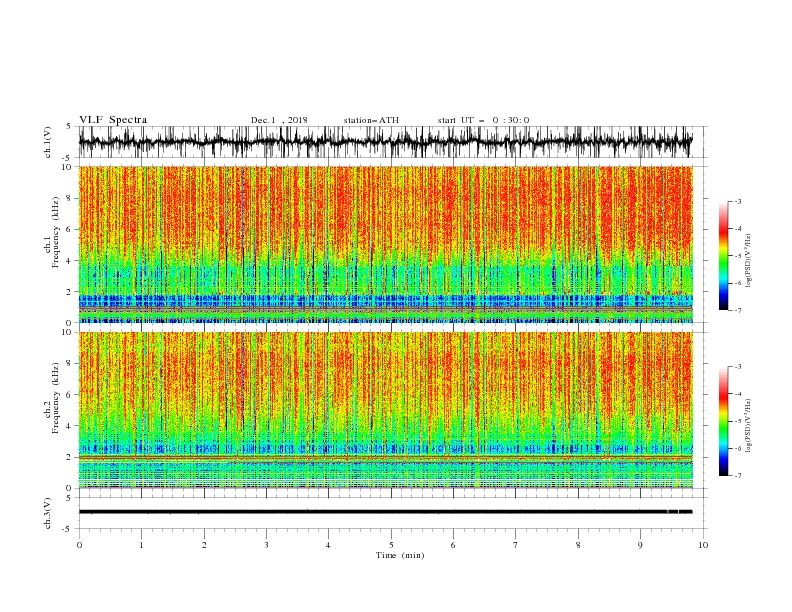This screenshot has width=792, height=612.
Task: Click the ch.2 spectrogram panel
Action: coord(385,410)
